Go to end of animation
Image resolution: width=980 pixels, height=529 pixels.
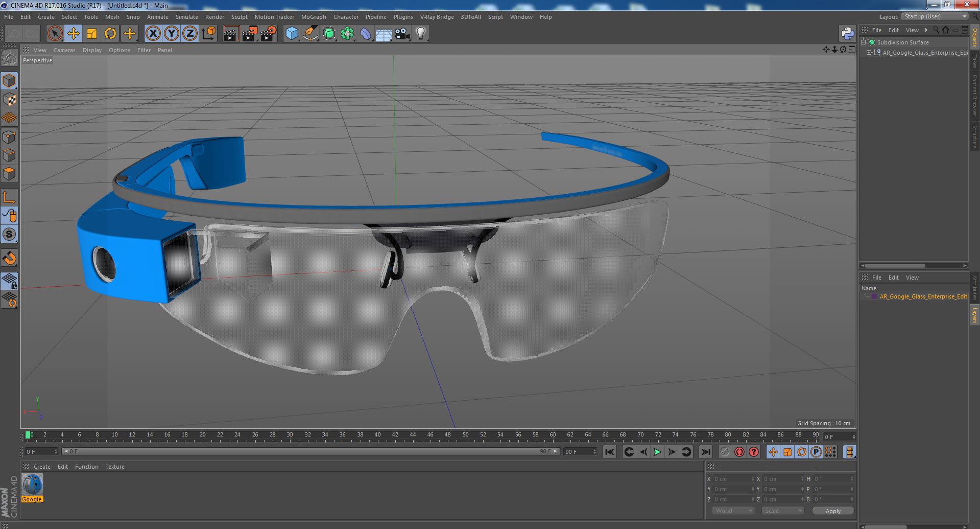[706, 452]
